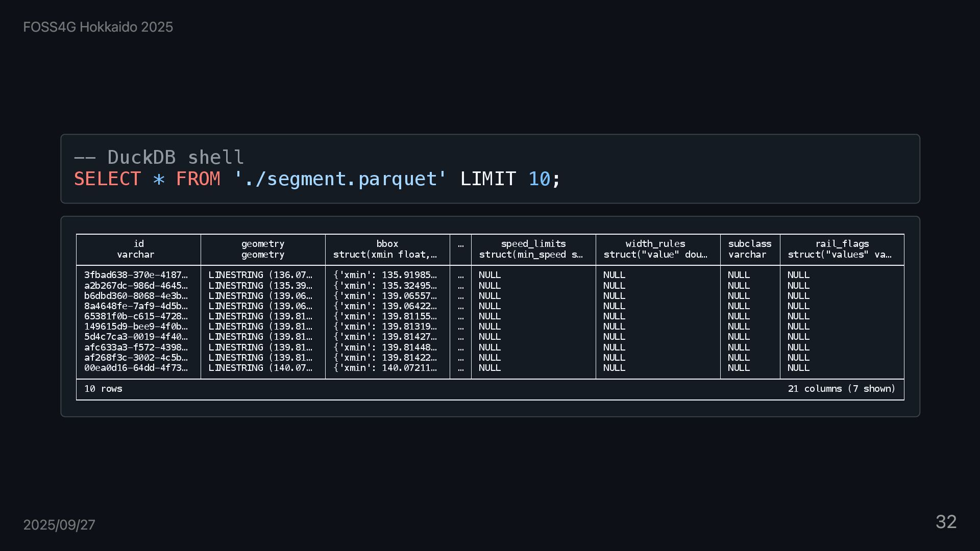
Task: Click the id value starting 3fbad638
Action: 136,275
